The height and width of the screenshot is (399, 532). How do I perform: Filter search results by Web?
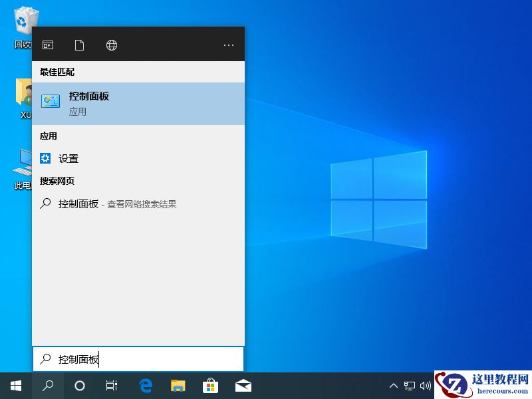111,45
